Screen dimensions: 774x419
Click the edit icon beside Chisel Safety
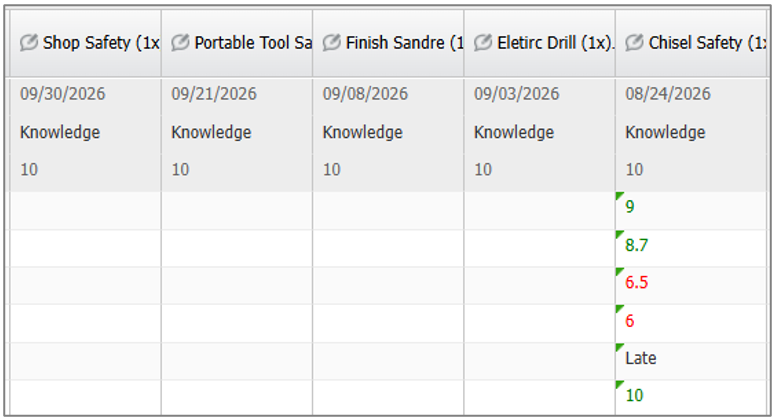pos(635,42)
